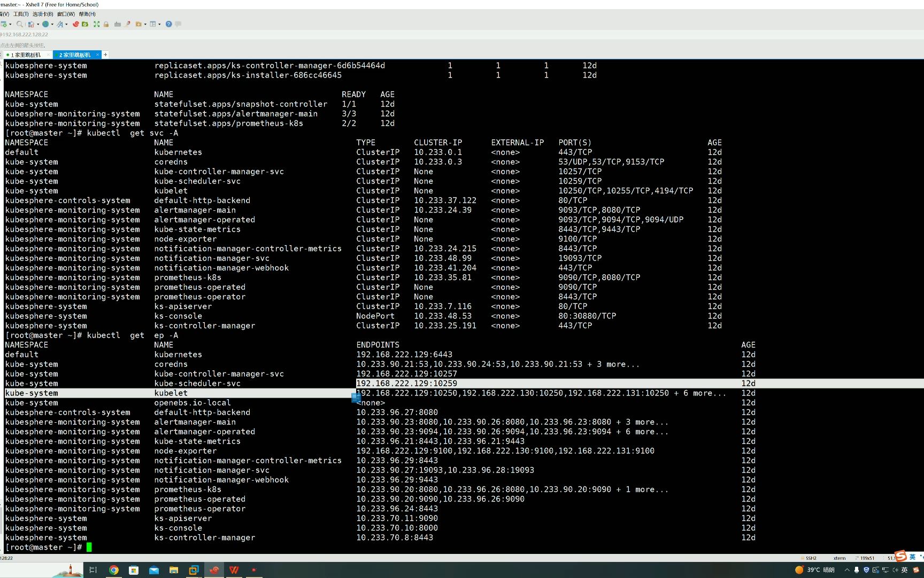Open VMware/VirtualBox icon on taskbar
This screenshot has height=578, width=924.
pos(194,570)
